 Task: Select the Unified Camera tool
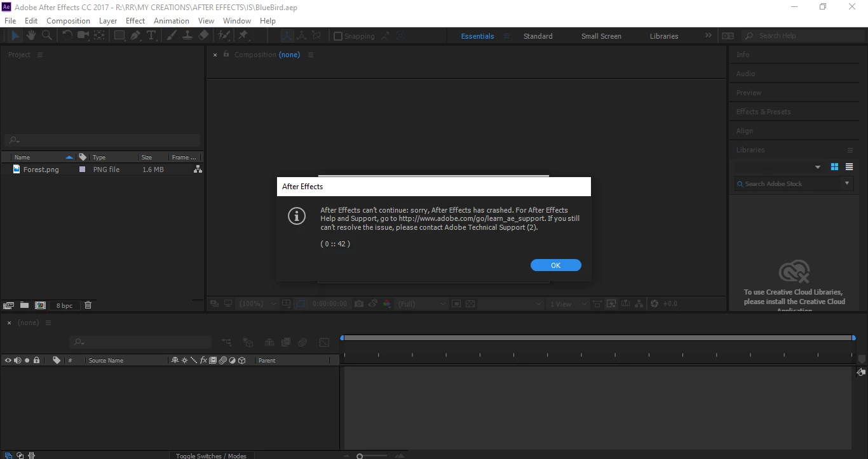tap(83, 36)
